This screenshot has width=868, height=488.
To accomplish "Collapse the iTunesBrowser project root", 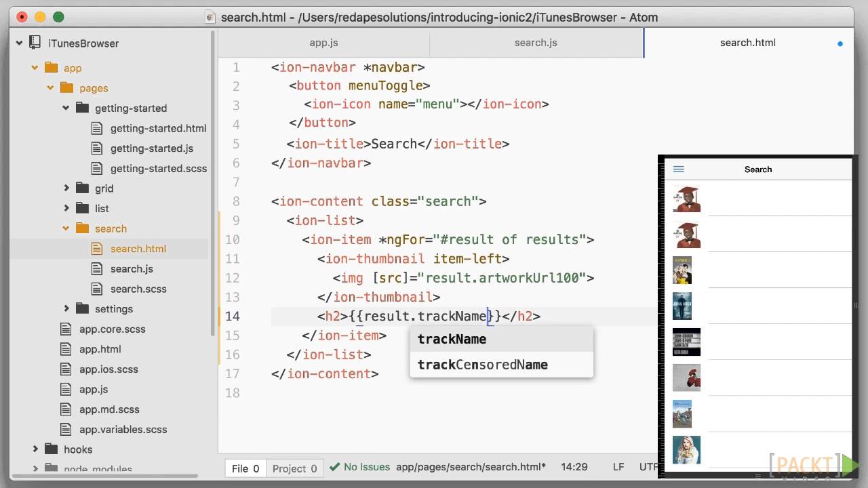I will tap(19, 43).
